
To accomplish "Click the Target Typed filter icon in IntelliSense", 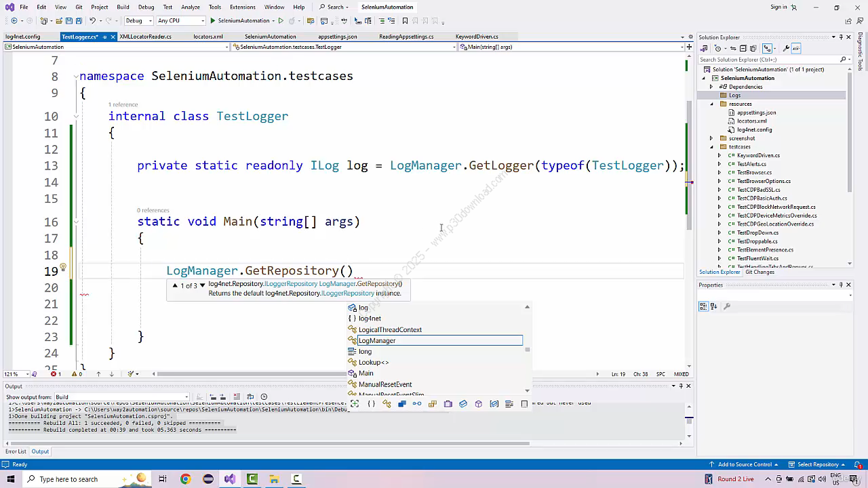I will click(355, 404).
